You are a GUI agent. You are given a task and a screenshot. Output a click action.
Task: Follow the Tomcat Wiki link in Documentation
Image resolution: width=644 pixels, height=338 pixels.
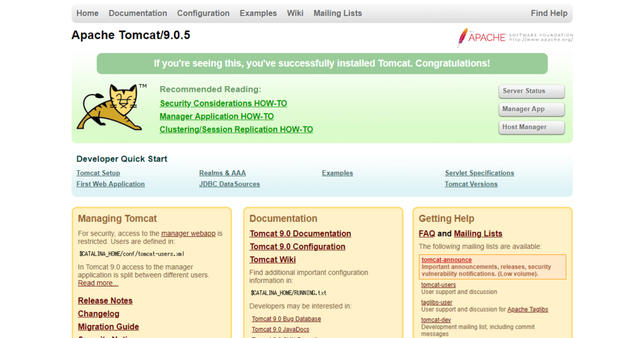[273, 260]
